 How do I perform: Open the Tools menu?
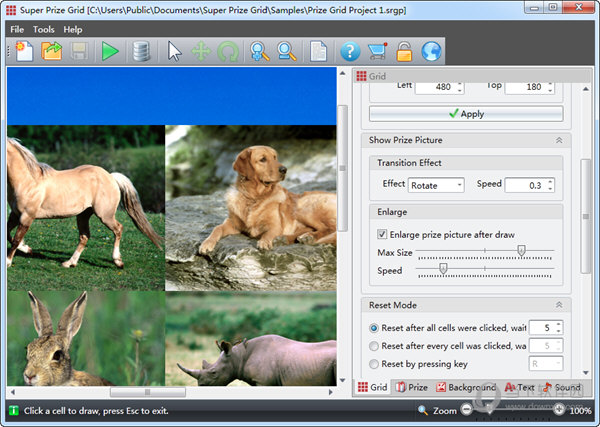click(x=44, y=29)
